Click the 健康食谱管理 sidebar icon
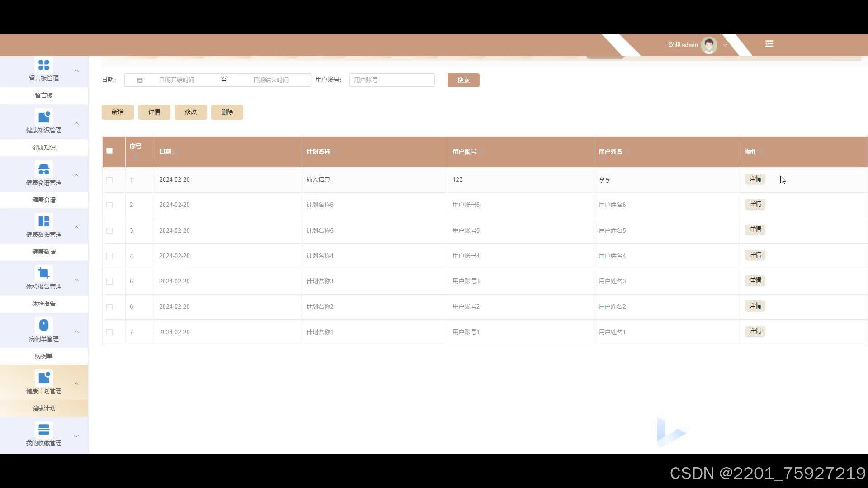 click(44, 169)
